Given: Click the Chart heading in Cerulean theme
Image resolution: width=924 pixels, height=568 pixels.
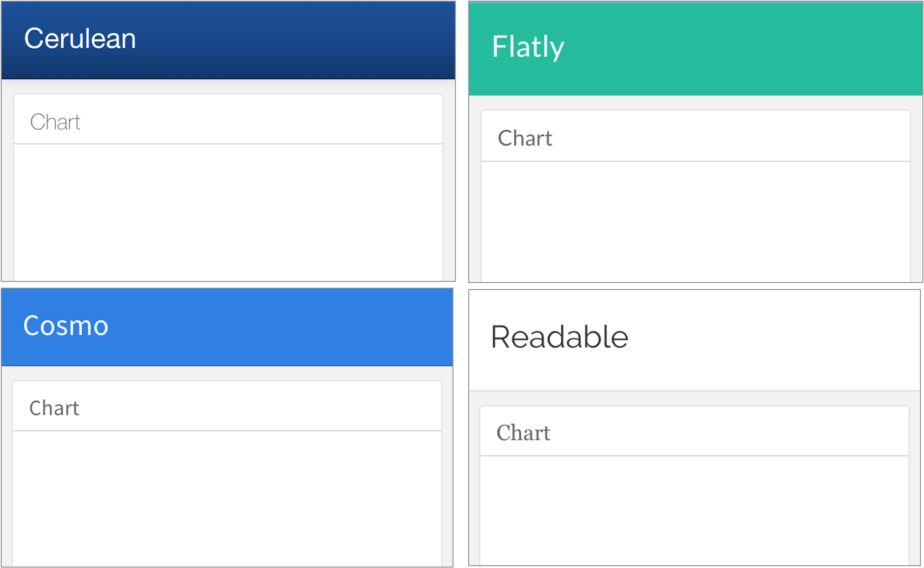Looking at the screenshot, I should point(55,122).
